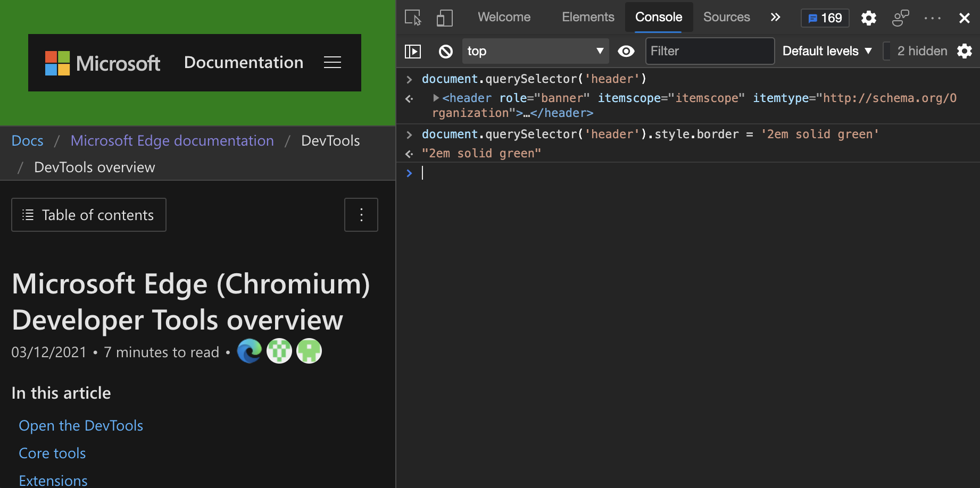Click the 03/12/2021 date text
The width and height of the screenshot is (980, 488).
coord(49,352)
